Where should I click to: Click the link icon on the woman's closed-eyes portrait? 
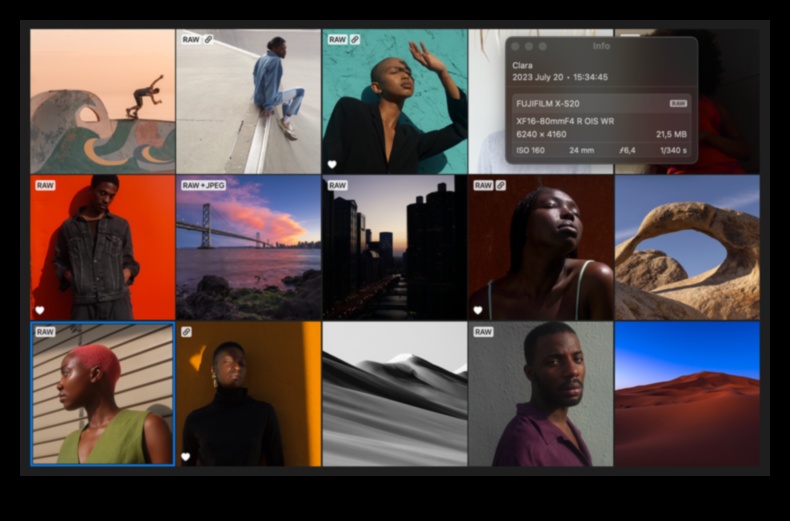(x=500, y=185)
